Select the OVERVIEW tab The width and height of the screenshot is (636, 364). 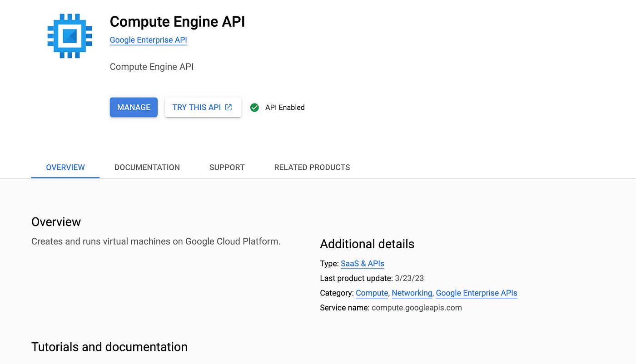click(65, 167)
